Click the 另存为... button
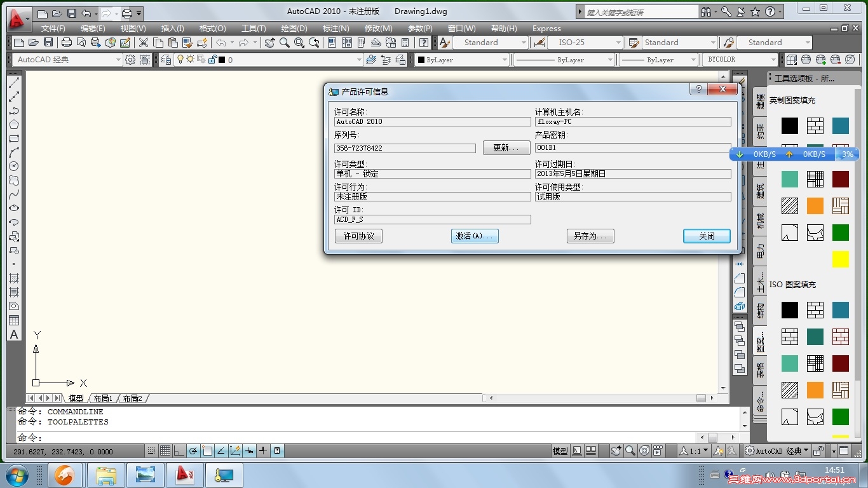The height and width of the screenshot is (488, 868). click(590, 236)
